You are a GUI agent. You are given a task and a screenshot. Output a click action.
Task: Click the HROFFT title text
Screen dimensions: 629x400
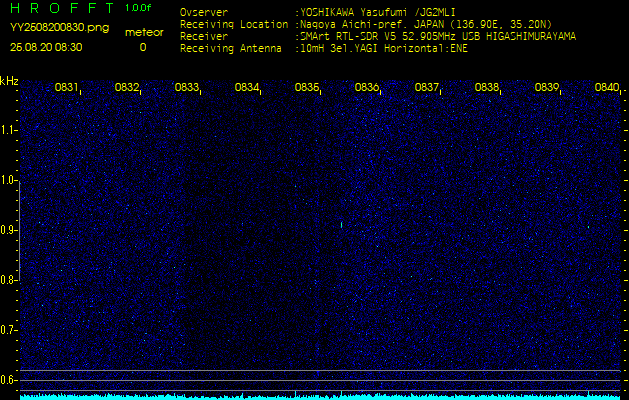point(62,8)
